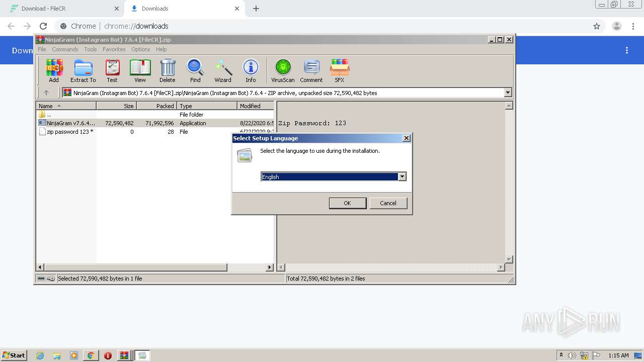The image size is (644, 362).
Task: Sort by Packed column header
Action: 156,106
